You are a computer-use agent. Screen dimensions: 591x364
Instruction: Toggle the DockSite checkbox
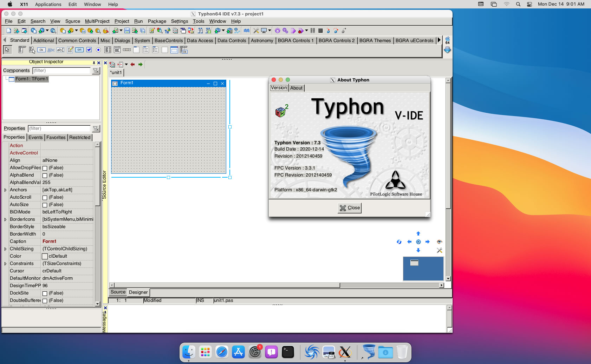(x=45, y=293)
